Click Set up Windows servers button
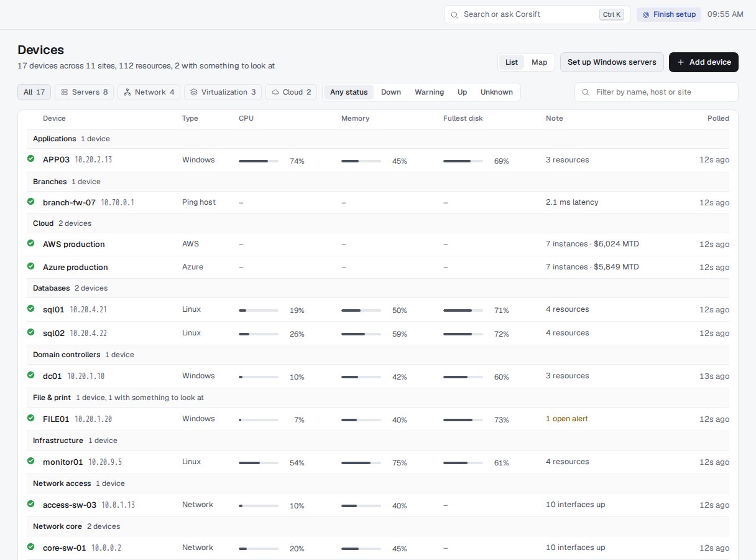 pos(612,62)
